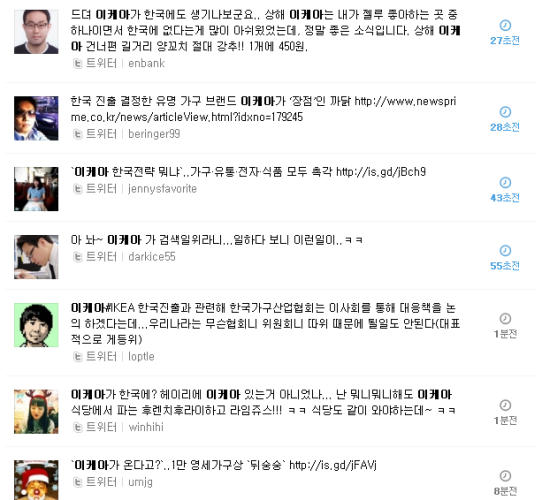Open winhihi's reindeer antler avatar
The image size is (542, 500).
(36, 411)
